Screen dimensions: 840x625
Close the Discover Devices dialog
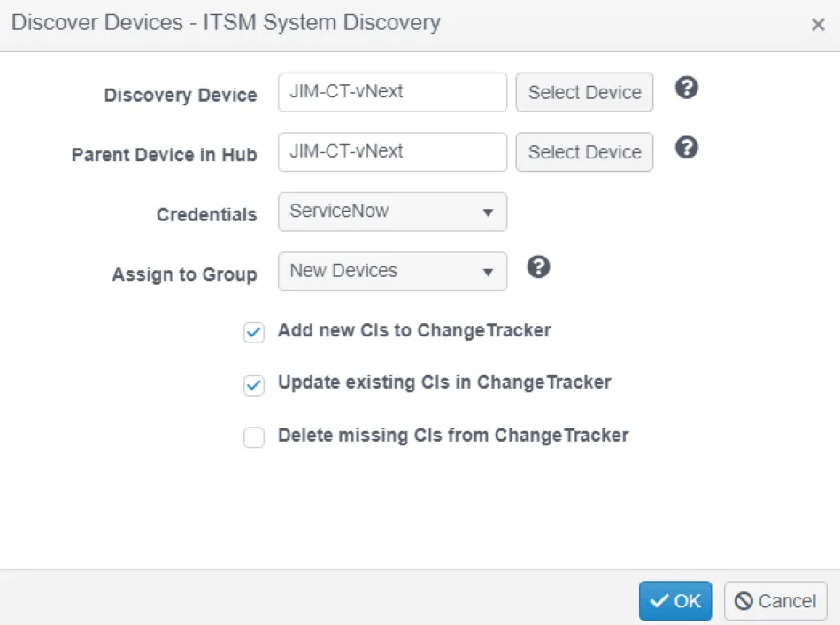point(818,25)
